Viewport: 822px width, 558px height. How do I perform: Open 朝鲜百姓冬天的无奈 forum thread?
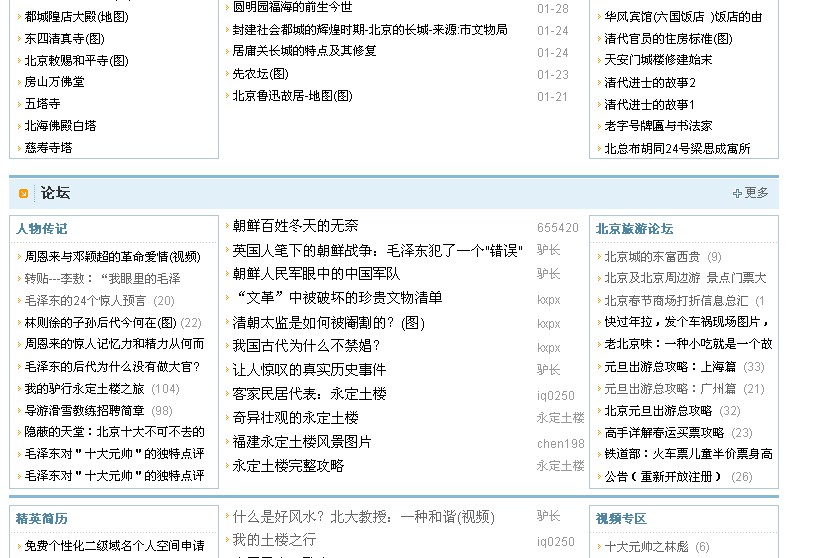click(295, 226)
